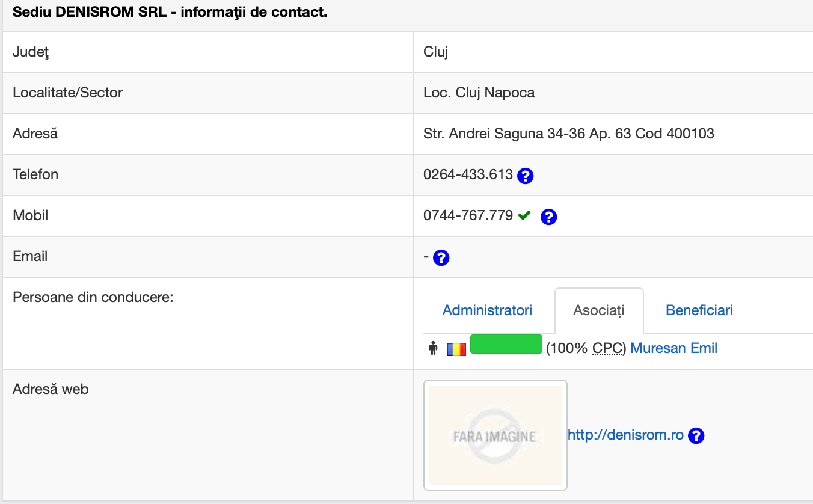Click the Email row label
813x504 pixels.
point(30,256)
